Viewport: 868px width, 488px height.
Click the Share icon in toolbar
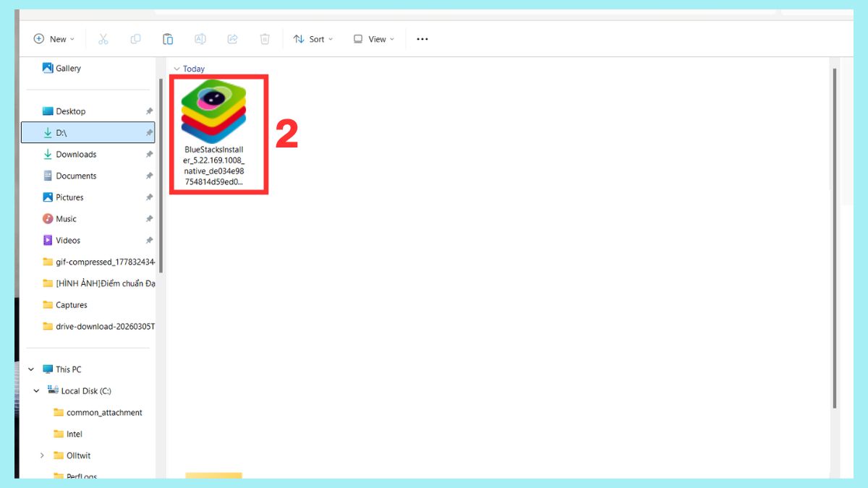[233, 39]
